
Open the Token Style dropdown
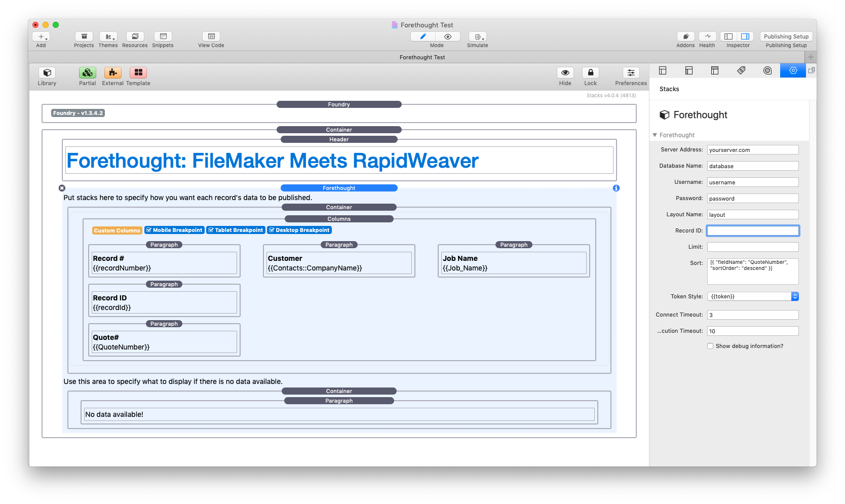(x=753, y=297)
